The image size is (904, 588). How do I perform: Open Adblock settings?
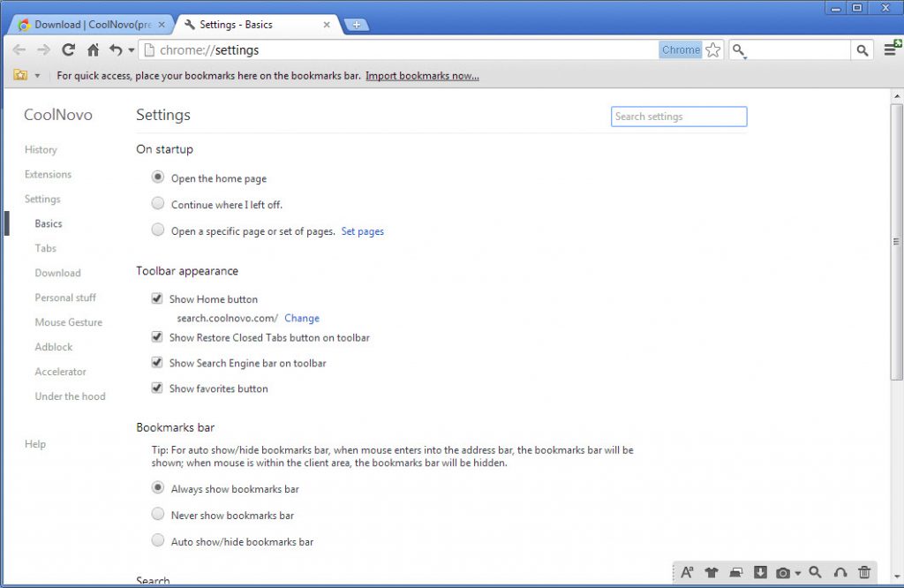click(54, 347)
